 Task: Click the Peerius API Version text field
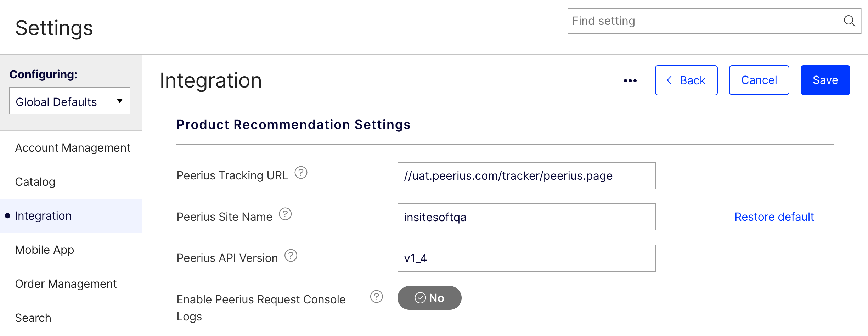(x=526, y=258)
